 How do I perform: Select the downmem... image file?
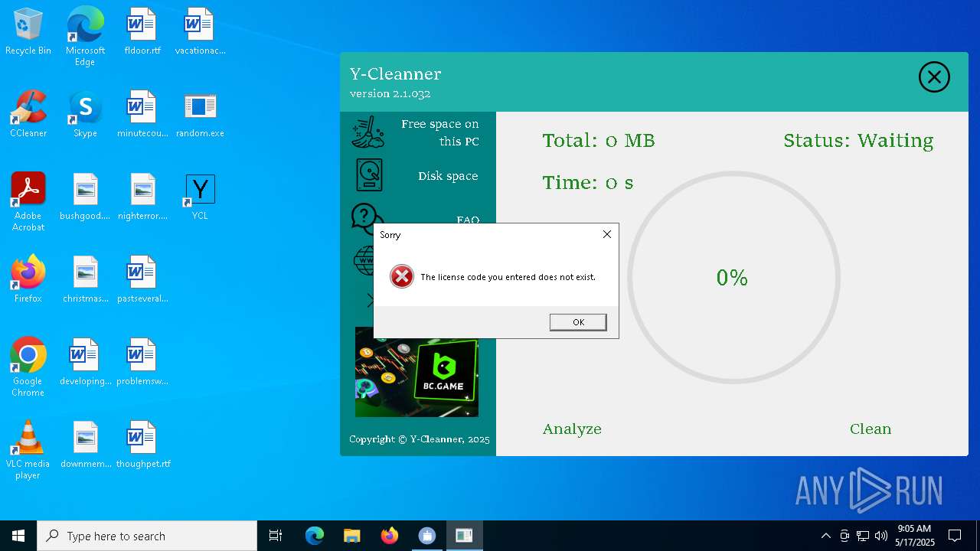pos(85,445)
